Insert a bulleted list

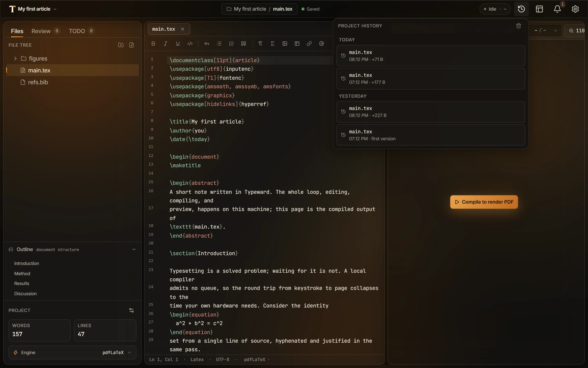point(219,44)
